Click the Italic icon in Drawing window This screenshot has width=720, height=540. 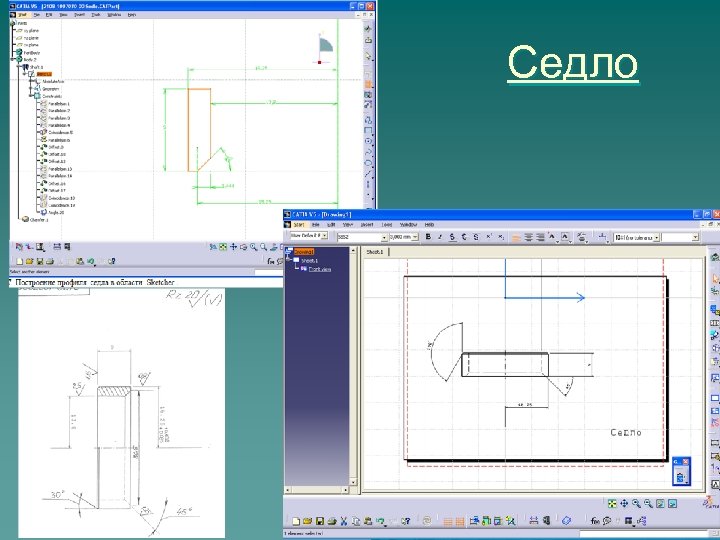click(x=439, y=237)
